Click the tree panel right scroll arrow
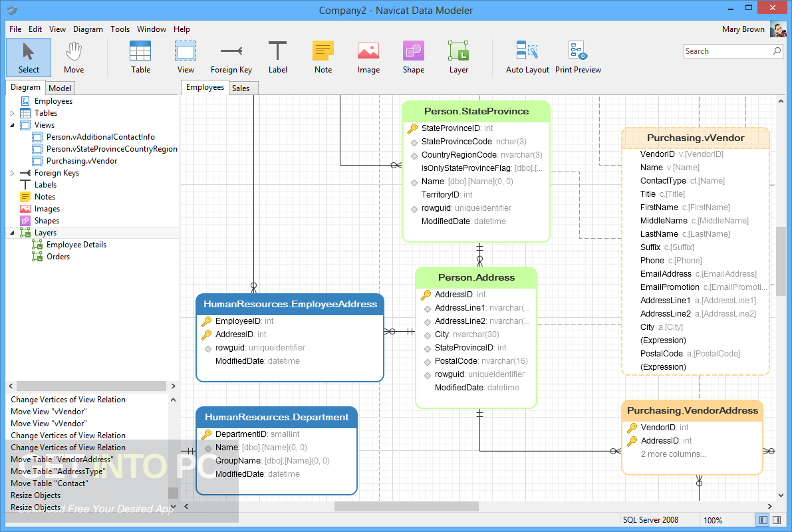The width and height of the screenshot is (792, 532). coord(174,386)
